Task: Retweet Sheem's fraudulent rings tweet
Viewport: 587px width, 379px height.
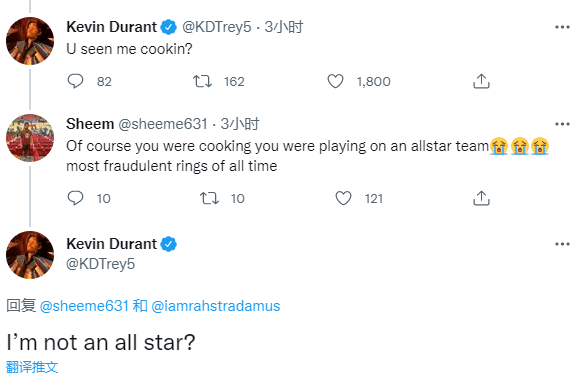Action: click(x=209, y=198)
